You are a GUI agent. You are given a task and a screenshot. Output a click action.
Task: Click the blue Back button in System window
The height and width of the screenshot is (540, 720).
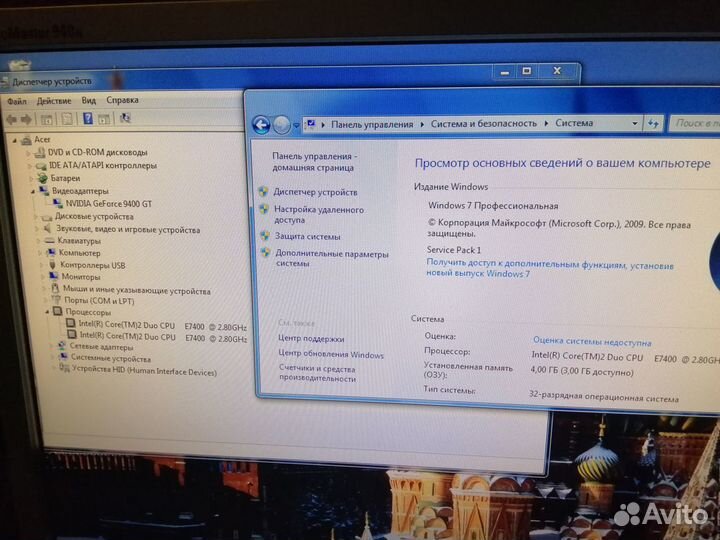(x=262, y=124)
